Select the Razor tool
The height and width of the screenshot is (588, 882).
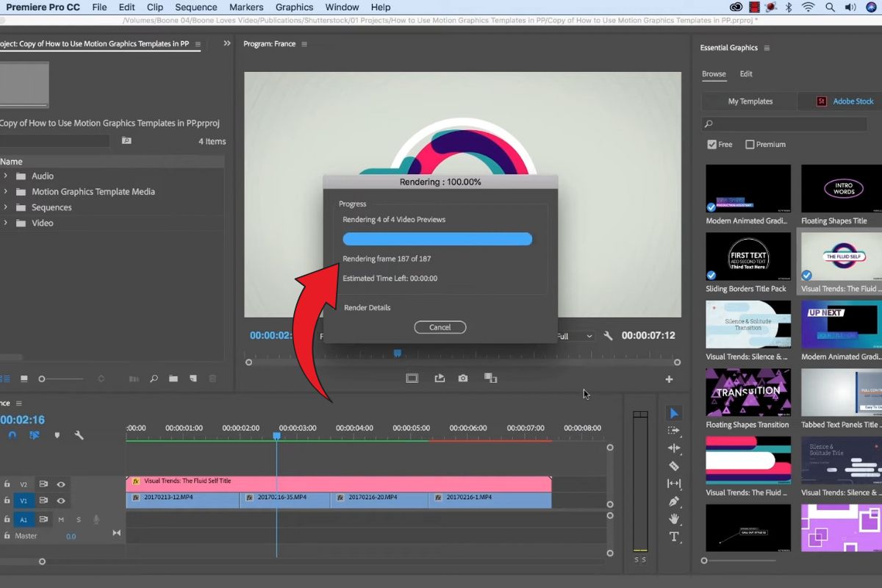[x=674, y=466]
